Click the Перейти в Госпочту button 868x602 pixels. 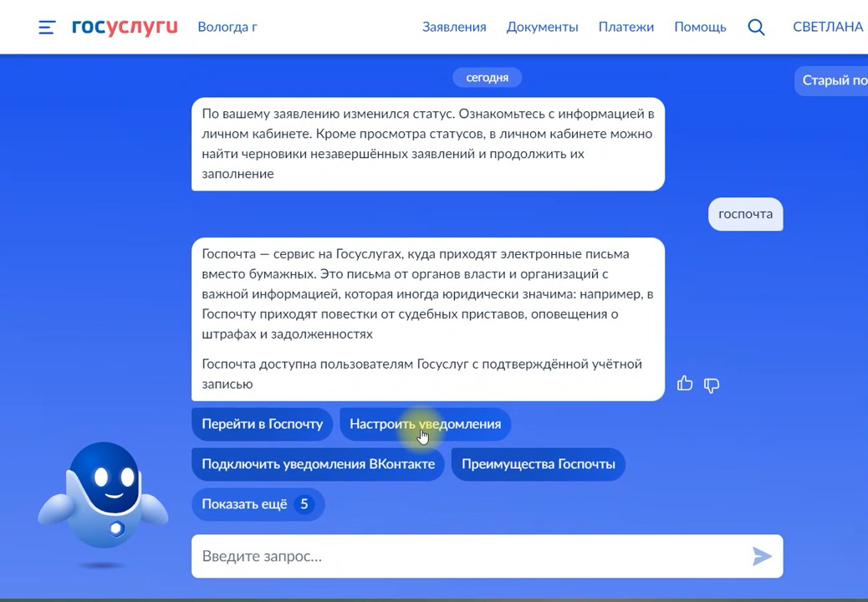[262, 424]
